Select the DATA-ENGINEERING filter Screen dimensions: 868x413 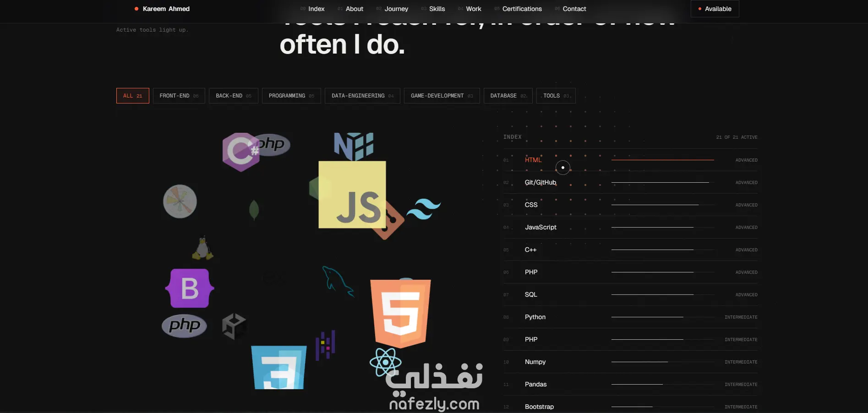click(x=362, y=96)
